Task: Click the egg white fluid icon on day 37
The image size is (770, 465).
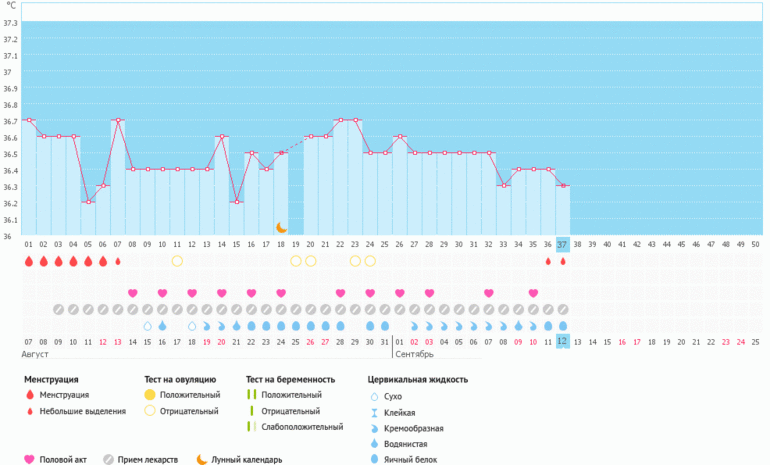Action: (x=563, y=326)
